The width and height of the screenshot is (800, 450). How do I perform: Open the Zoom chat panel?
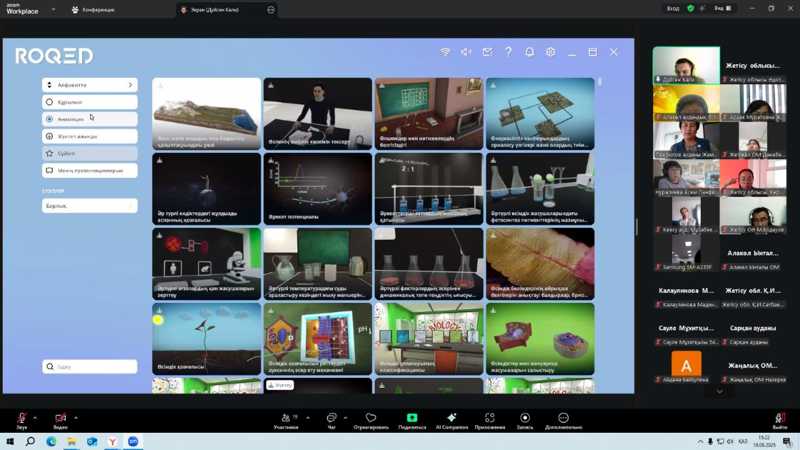tap(331, 418)
